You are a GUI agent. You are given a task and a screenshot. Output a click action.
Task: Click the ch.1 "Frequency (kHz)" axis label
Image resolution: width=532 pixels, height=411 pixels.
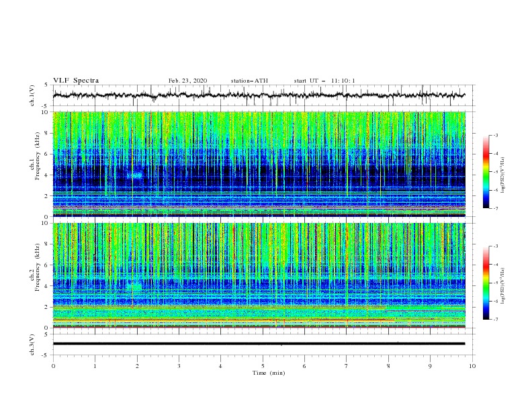click(x=38, y=156)
